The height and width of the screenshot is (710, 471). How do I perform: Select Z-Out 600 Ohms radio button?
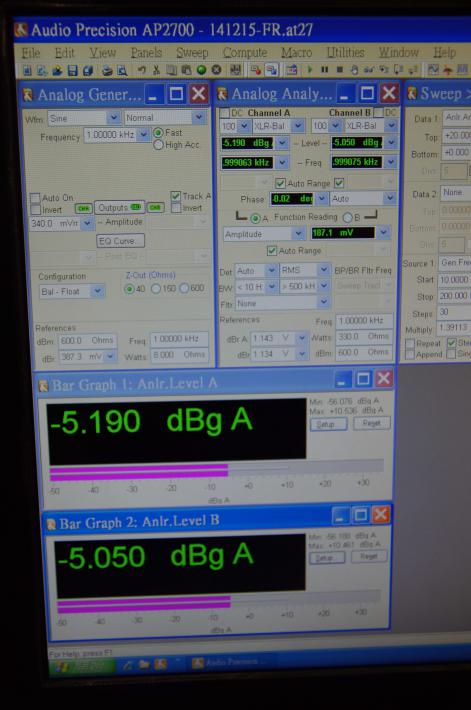184,288
